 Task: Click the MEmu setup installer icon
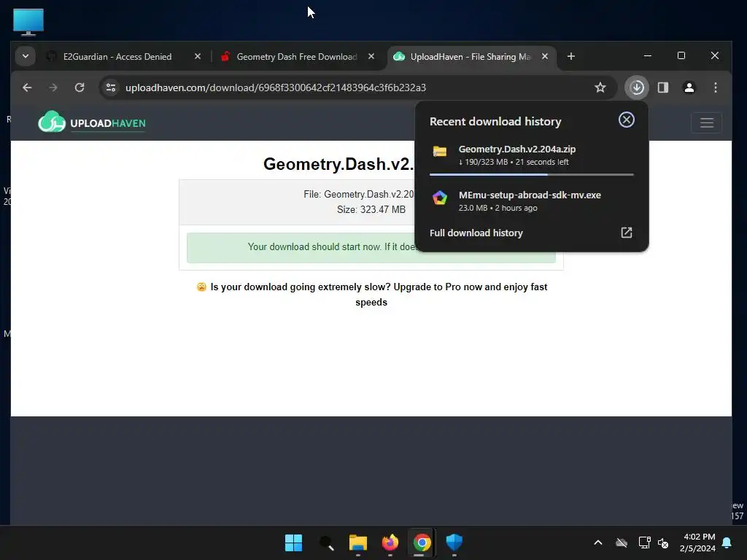(440, 198)
